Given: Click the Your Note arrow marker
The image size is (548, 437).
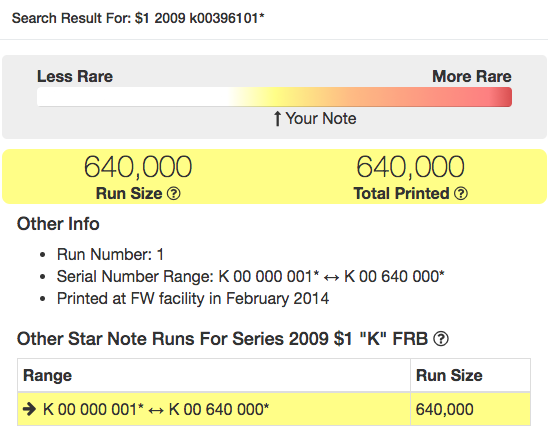Looking at the screenshot, I should point(277,119).
